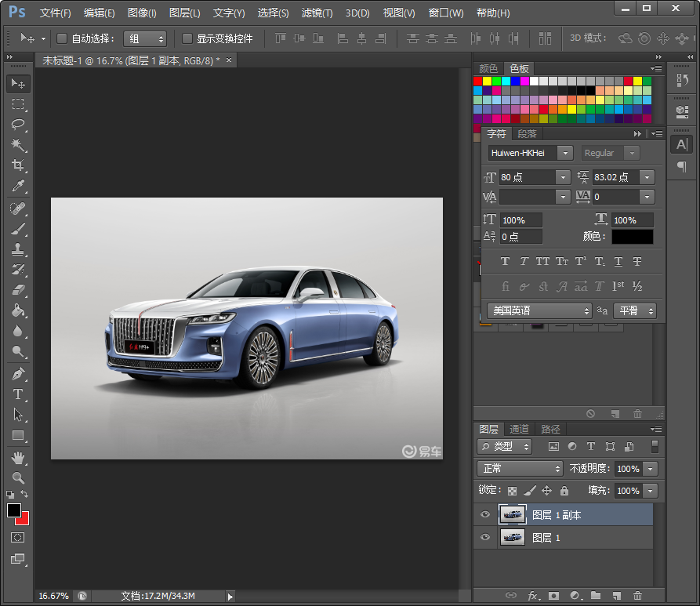
Task: Expand the 正常 blend mode dropdown
Action: tap(520, 468)
